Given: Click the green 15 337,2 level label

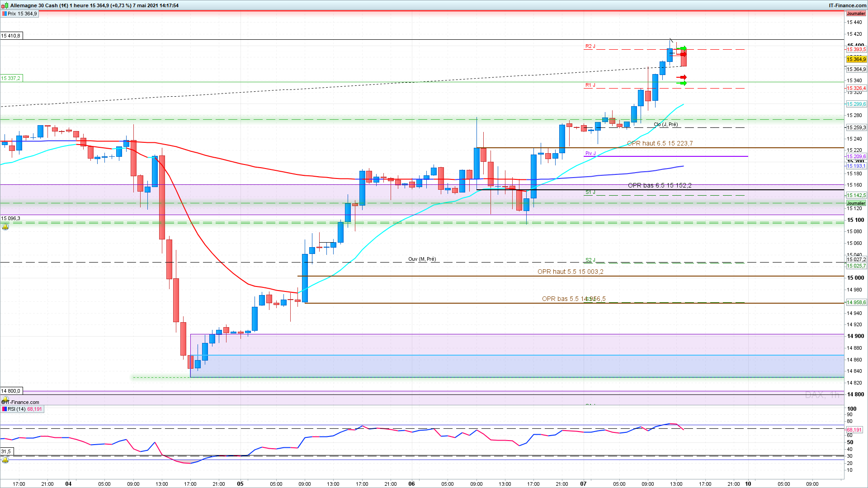Looking at the screenshot, I should (x=11, y=78).
